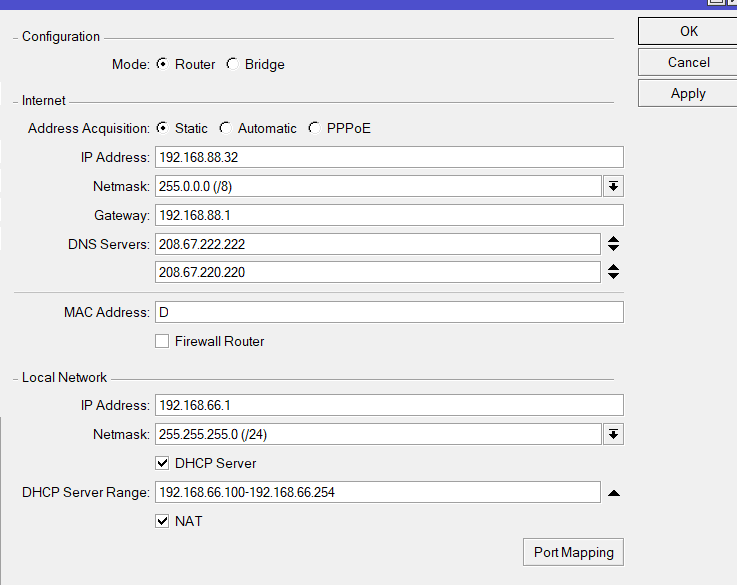Click the Local Network Netmask combo box
Image resolution: width=737 pixels, height=585 pixels.
coord(378,434)
